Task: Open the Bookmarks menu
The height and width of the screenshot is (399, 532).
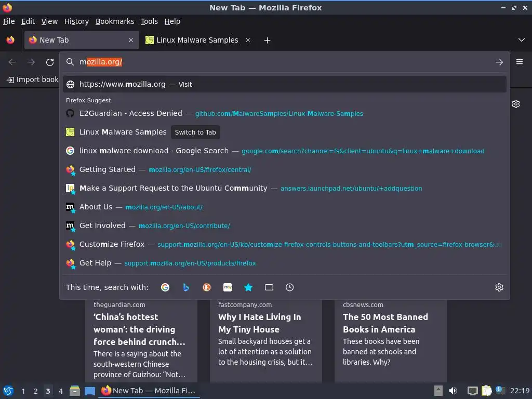Action: (x=115, y=21)
